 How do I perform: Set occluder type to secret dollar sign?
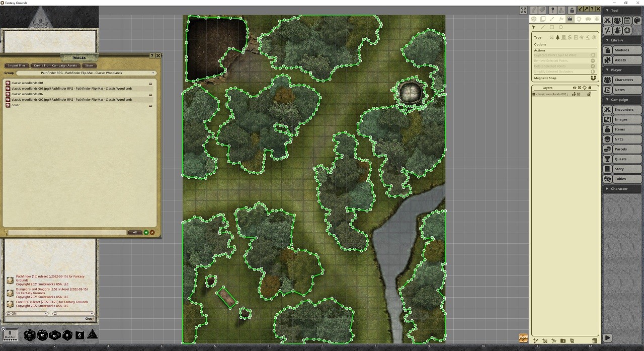(570, 37)
